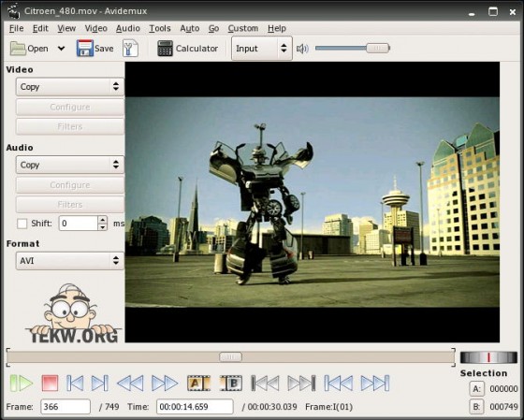Go to previous frame
The image size is (524, 420).
pos(75,384)
